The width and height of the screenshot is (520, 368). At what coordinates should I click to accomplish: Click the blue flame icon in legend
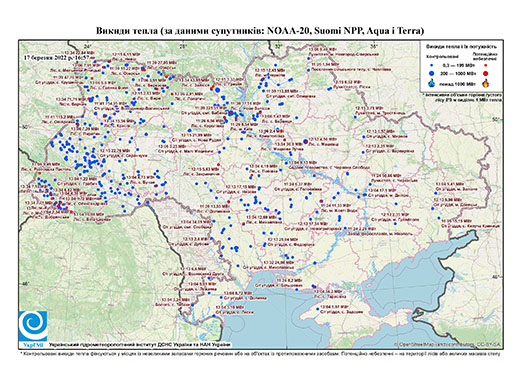click(432, 83)
